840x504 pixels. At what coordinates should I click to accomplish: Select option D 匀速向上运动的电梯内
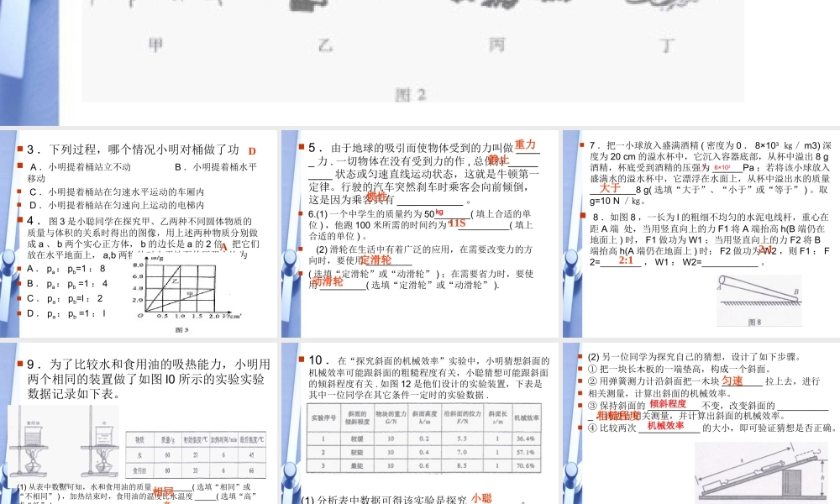pyautogui.click(x=116, y=205)
